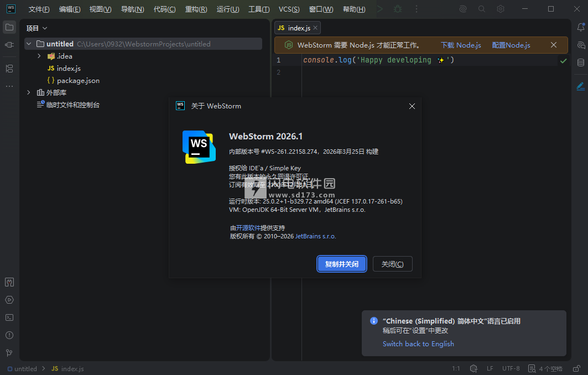Open the Structure tool window icon
588x375 pixels.
[9, 69]
